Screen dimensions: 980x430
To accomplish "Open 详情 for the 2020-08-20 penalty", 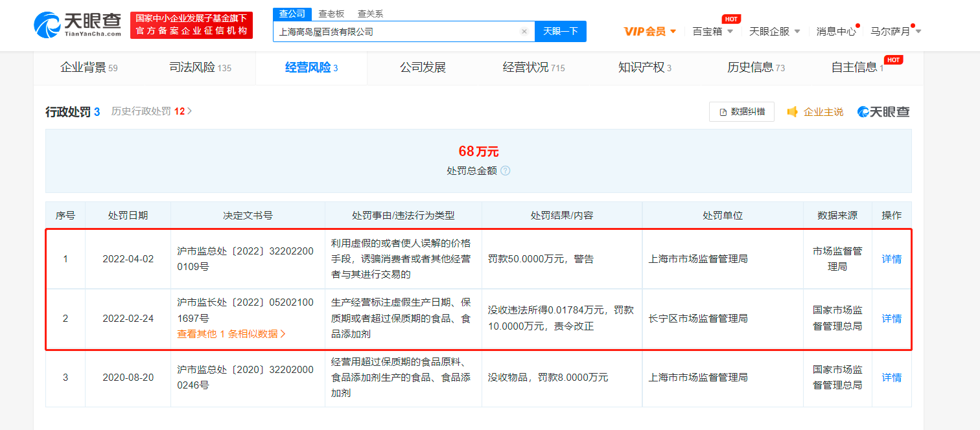I will point(891,378).
